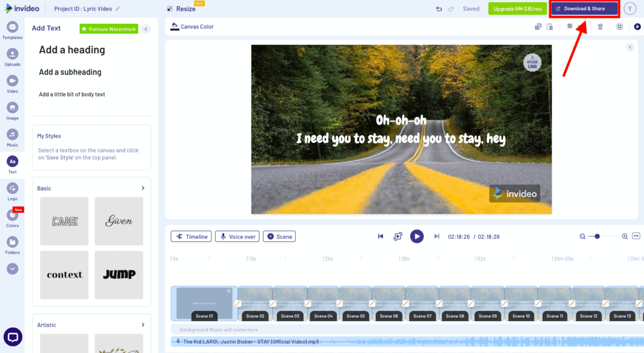Open the Folders sidebar panel
This screenshot has height=353, width=644.
[12, 245]
